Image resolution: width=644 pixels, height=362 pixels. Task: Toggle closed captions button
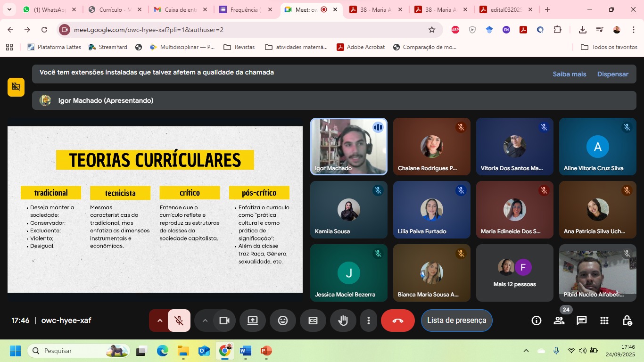point(313,321)
